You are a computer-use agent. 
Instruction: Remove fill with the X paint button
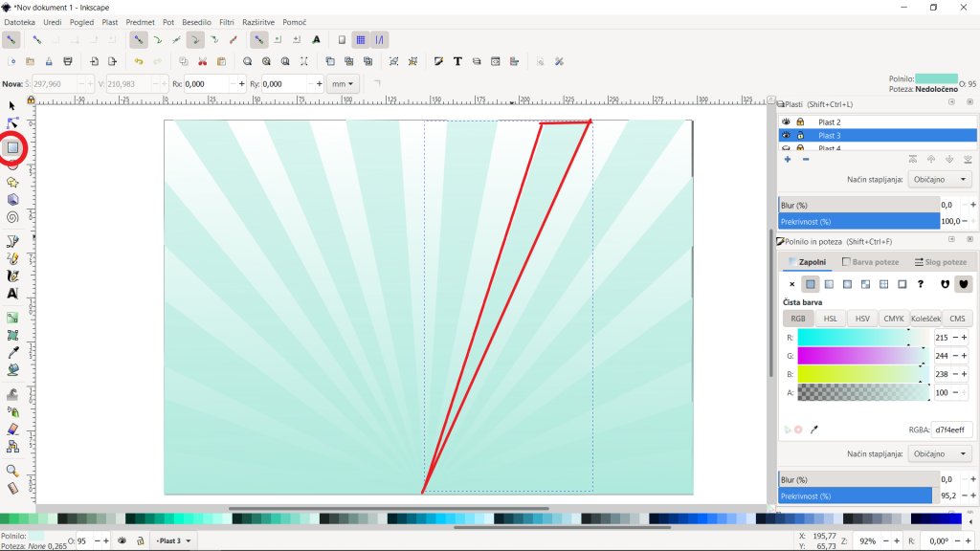point(791,284)
